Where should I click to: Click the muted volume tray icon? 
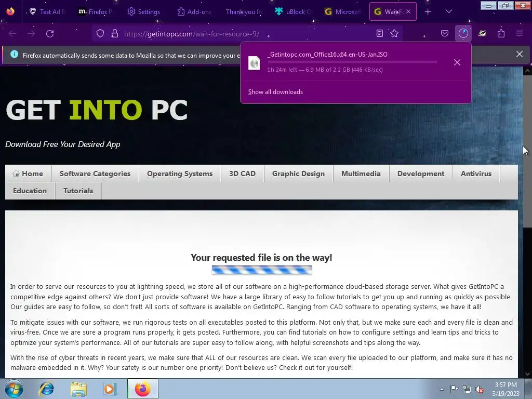(480, 389)
